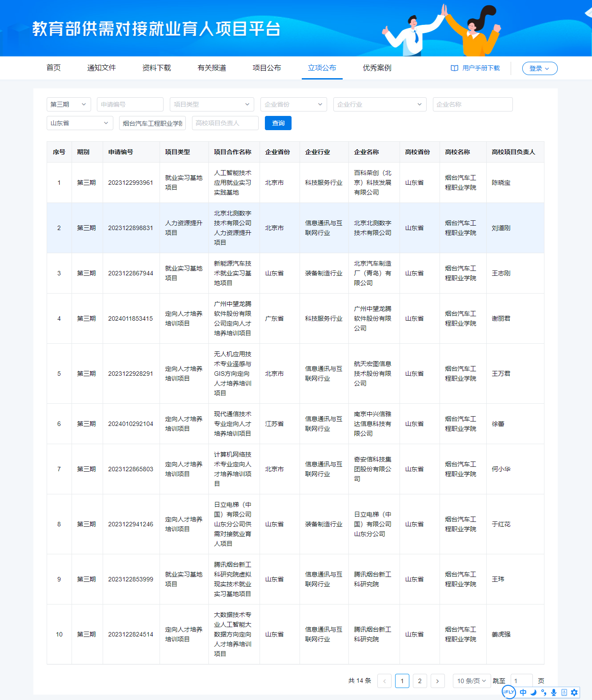Go to page 2 of results
Image resolution: width=592 pixels, height=700 pixels.
(420, 681)
